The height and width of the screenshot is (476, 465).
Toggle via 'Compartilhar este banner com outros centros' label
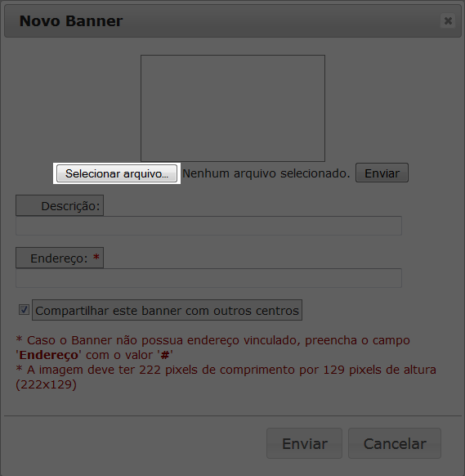pyautogui.click(x=168, y=310)
